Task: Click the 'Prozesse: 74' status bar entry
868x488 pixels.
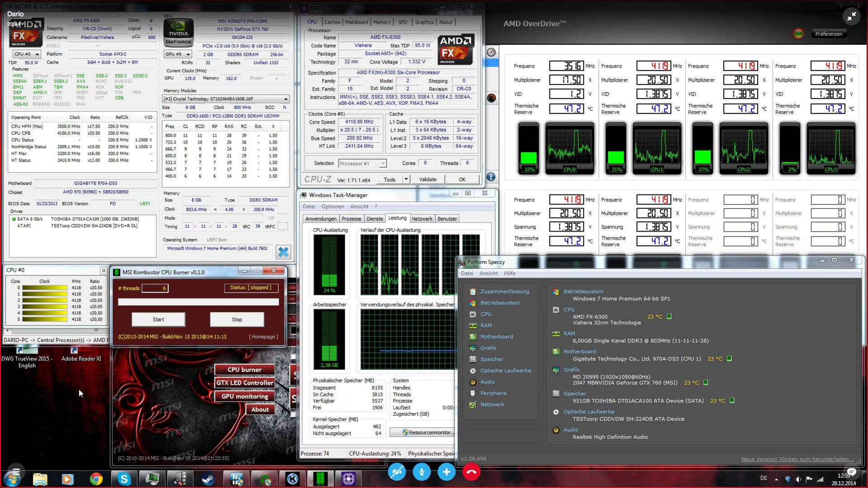Action: click(x=315, y=454)
